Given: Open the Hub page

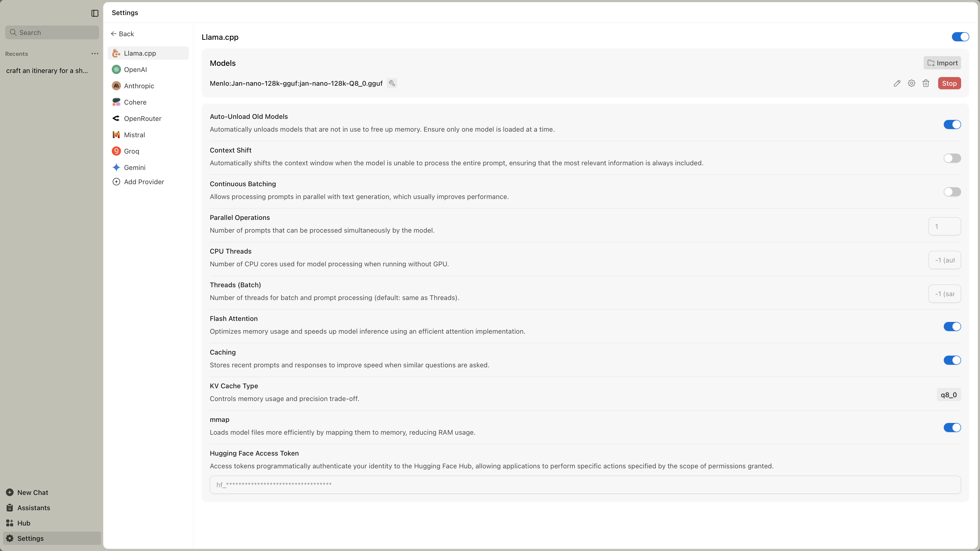Looking at the screenshot, I should [x=23, y=523].
